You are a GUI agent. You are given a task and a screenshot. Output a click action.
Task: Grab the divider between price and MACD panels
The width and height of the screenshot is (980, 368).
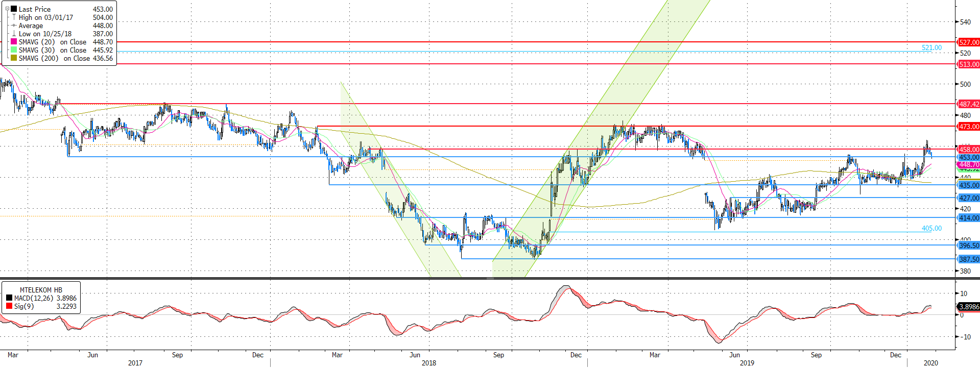tap(490, 278)
